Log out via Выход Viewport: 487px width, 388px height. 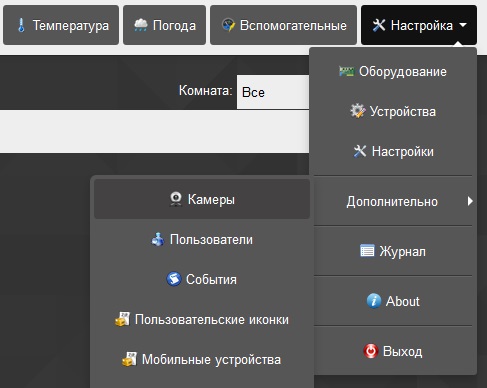(x=393, y=351)
